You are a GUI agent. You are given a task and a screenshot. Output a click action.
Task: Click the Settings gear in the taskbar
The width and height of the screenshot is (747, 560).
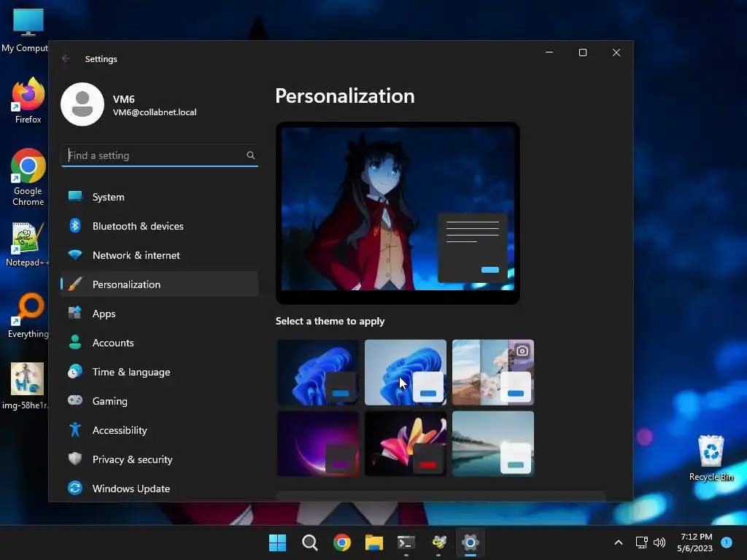471,542
